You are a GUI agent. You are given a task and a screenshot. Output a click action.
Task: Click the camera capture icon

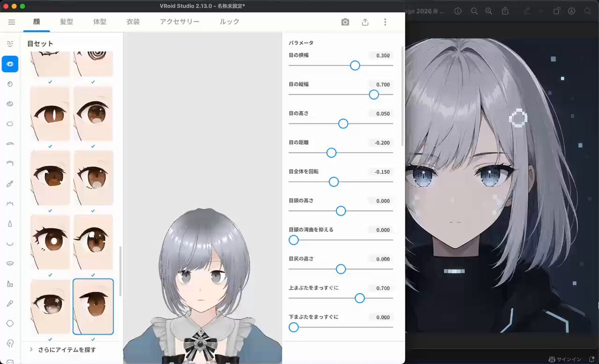click(345, 22)
